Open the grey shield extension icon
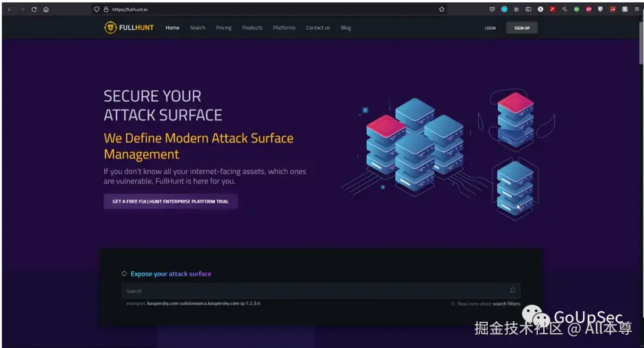The image size is (644, 348). point(600,9)
